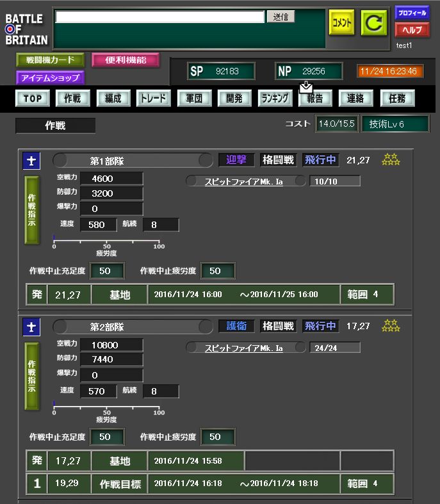Image resolution: width=440 pixels, height=504 pixels.
Task: Open the ランキング tab
Action: (275, 99)
